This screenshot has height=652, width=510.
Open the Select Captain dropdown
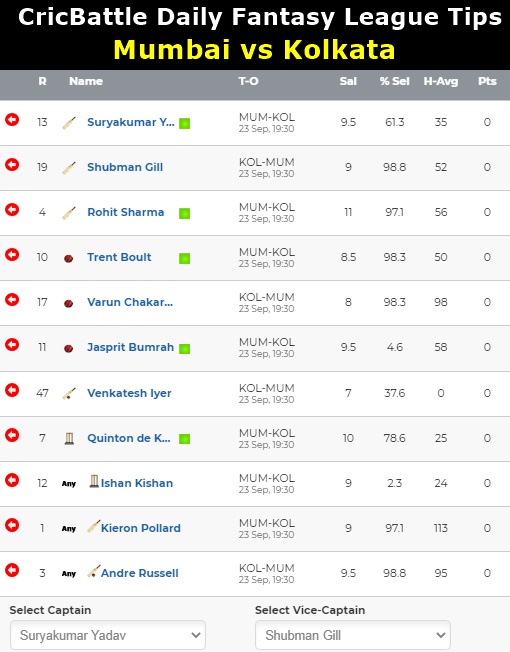click(x=108, y=635)
